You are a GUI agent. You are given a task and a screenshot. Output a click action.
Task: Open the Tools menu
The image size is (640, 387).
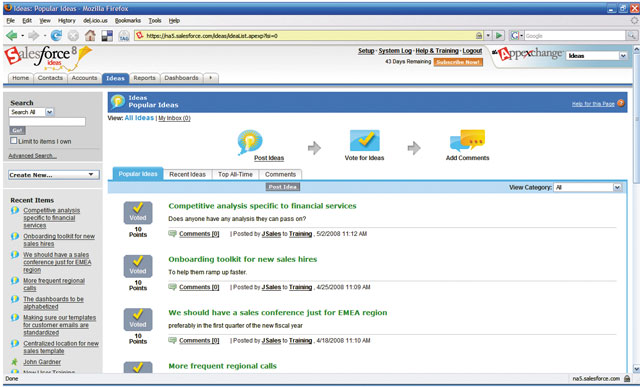[x=155, y=20]
